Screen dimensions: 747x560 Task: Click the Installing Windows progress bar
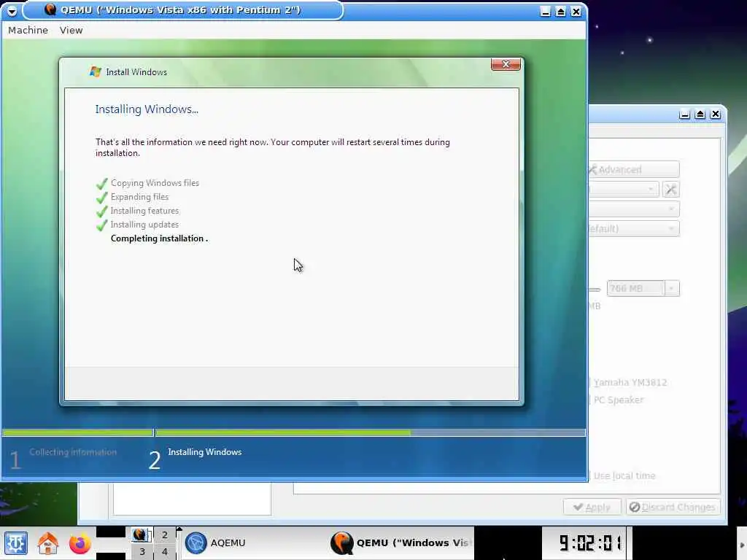[370, 433]
